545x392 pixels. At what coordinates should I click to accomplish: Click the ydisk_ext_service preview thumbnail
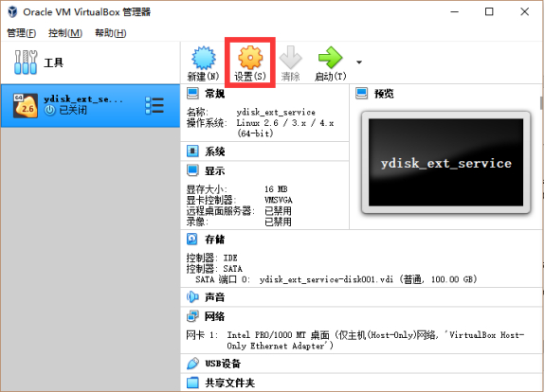coord(445,162)
